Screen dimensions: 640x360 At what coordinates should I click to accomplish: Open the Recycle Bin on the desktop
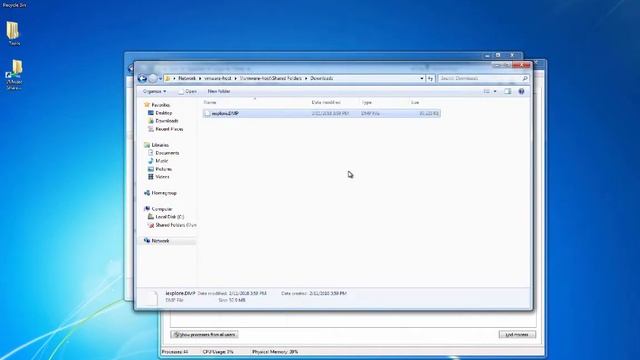[14, 5]
